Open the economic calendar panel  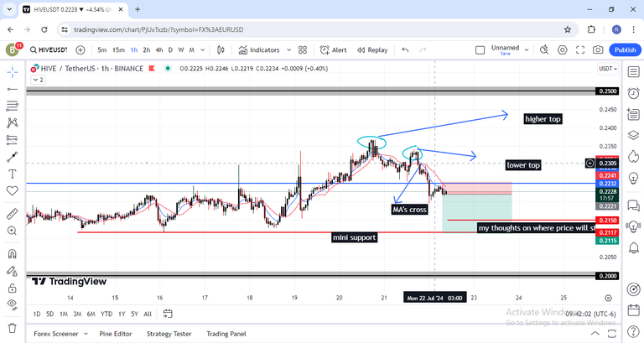coord(633,309)
